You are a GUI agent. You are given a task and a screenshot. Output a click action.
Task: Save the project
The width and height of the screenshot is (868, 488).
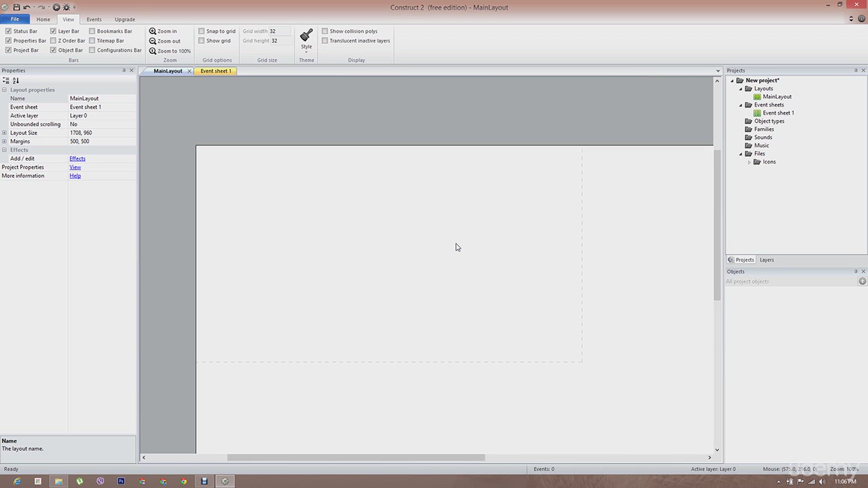[x=16, y=7]
